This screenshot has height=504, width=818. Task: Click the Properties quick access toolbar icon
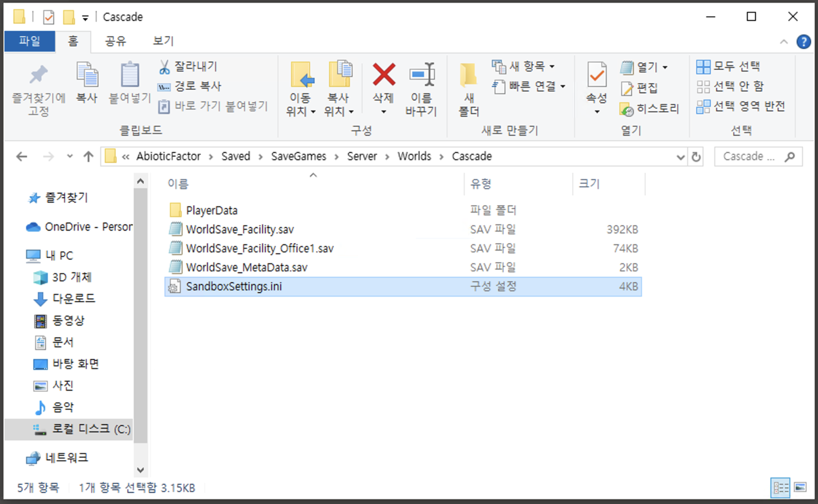tap(49, 17)
